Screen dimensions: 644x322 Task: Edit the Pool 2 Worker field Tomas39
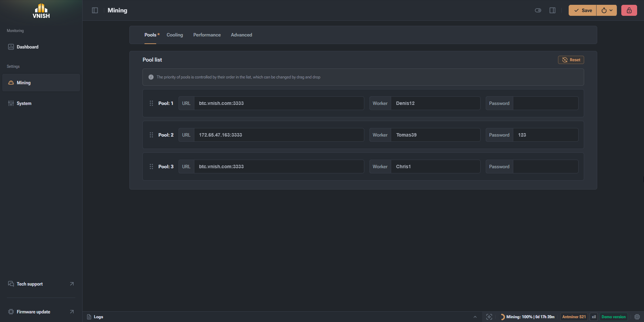(x=436, y=135)
